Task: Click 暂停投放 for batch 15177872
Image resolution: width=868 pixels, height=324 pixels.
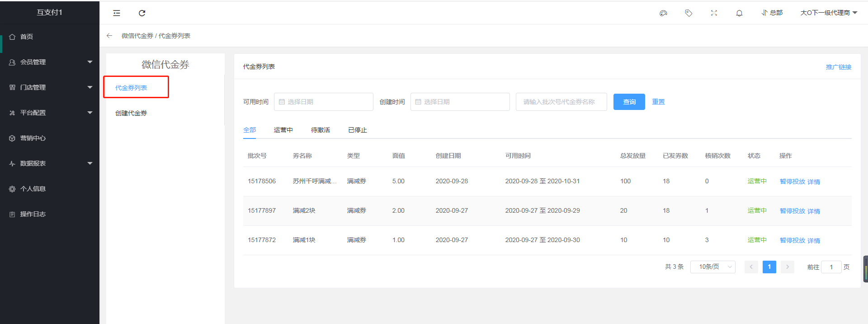Action: (793, 240)
